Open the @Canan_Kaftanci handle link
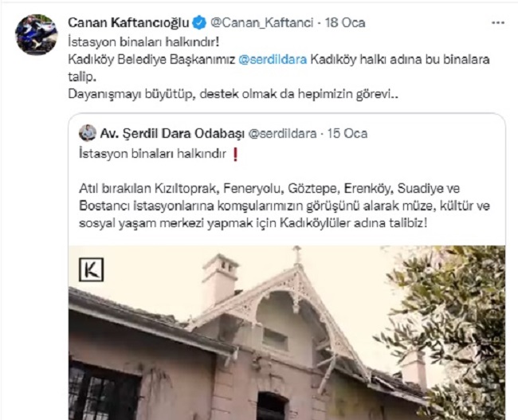This screenshot has height=420, width=518. (x=261, y=23)
